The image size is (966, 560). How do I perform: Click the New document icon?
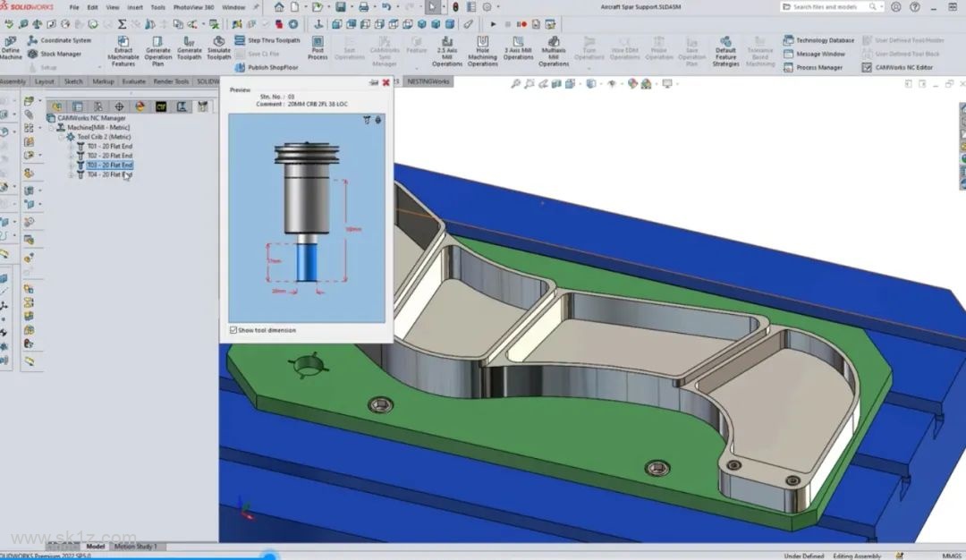[x=294, y=7]
